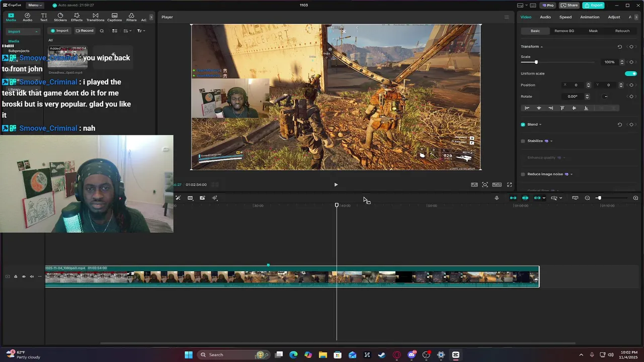This screenshot has width=644, height=362.
Task: Switch to the Adjust tab
Action: click(614, 17)
